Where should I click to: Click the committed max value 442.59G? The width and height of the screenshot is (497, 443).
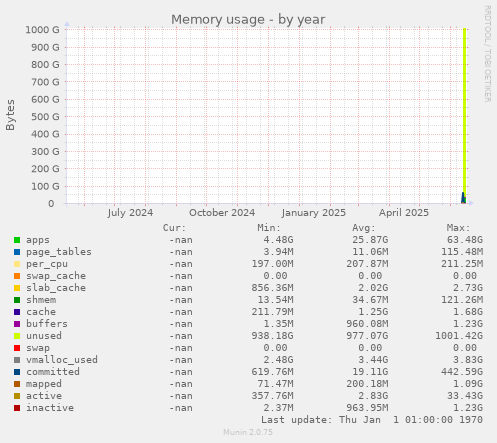point(462,372)
